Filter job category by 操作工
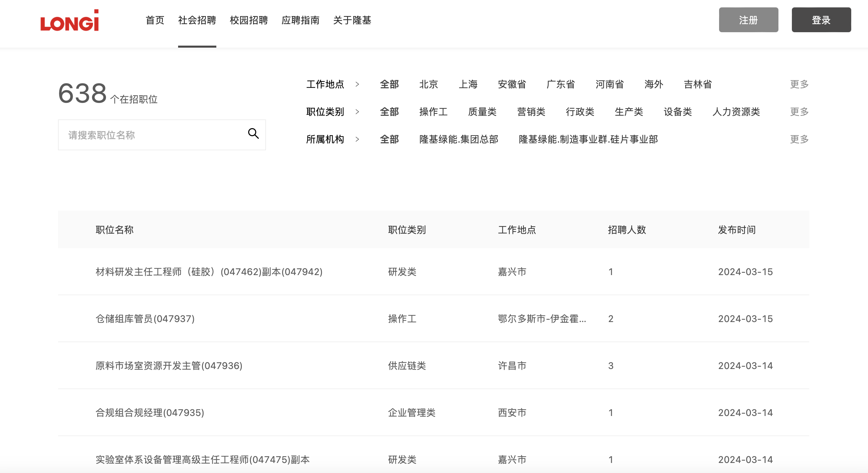The height and width of the screenshot is (473, 868). (433, 112)
